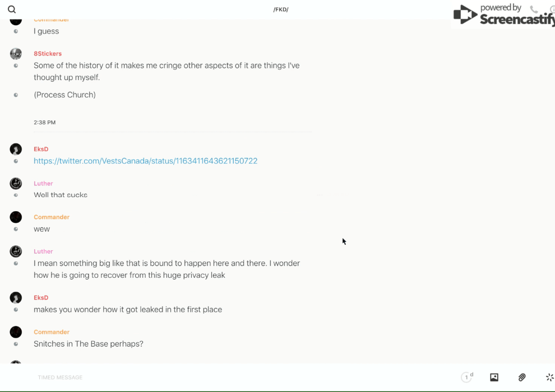Click Commander's name above "wew"
555x392 pixels.
point(52,217)
